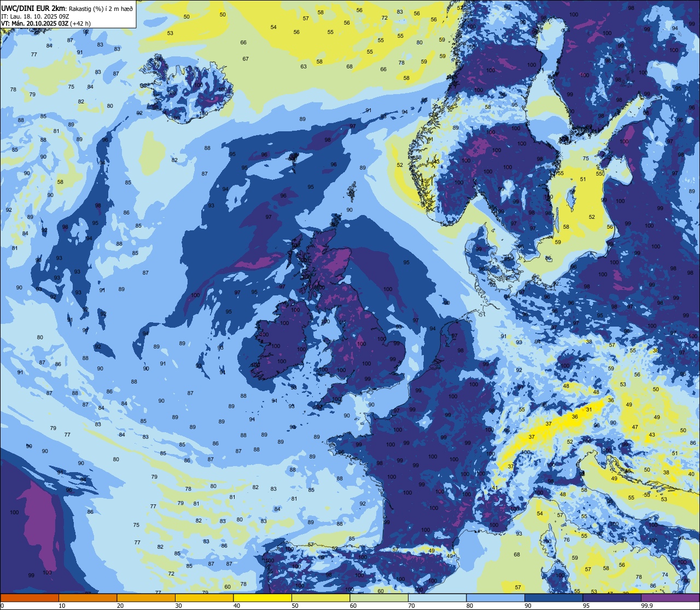Click the 95–99.9 navy legend swatch
700x610 pixels.
[612, 597]
